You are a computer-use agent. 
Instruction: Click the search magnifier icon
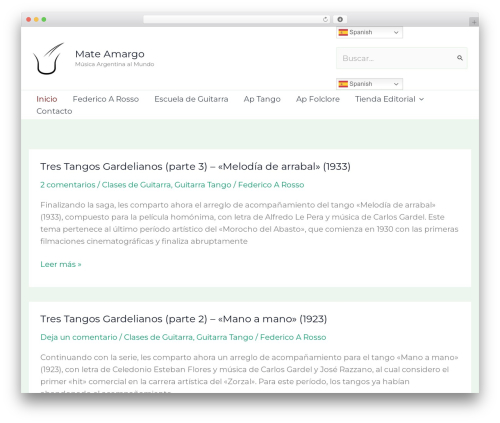point(460,58)
